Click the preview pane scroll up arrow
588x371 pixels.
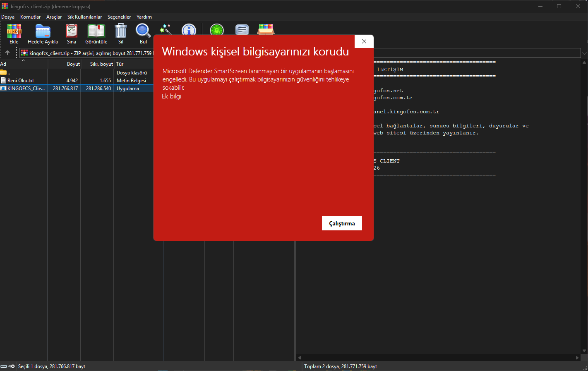[x=584, y=62]
